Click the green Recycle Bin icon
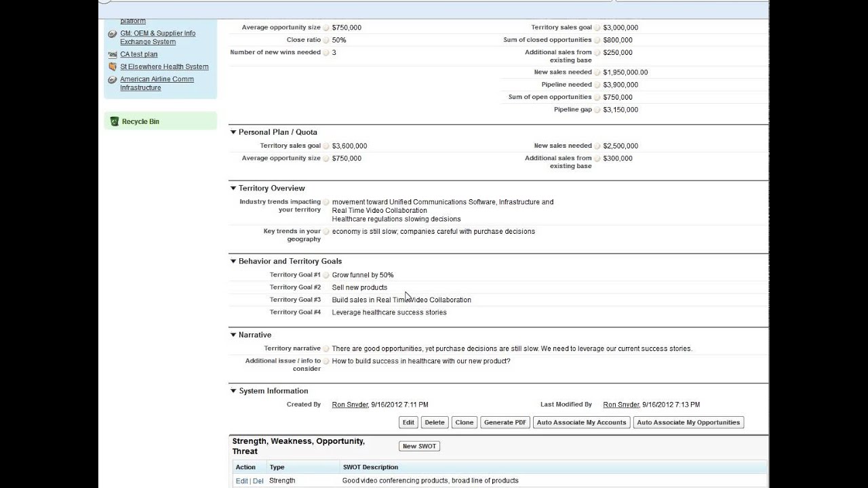868x488 pixels. pos(115,121)
